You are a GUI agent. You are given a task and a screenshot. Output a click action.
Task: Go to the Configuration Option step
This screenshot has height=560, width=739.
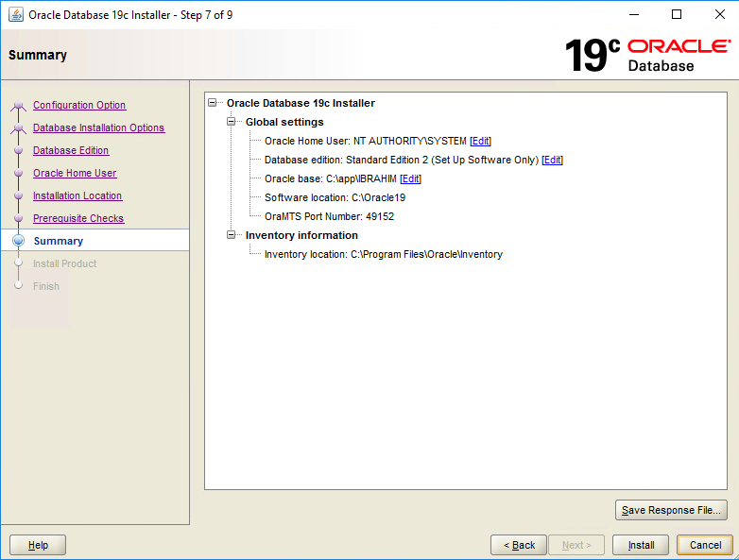[79, 105]
